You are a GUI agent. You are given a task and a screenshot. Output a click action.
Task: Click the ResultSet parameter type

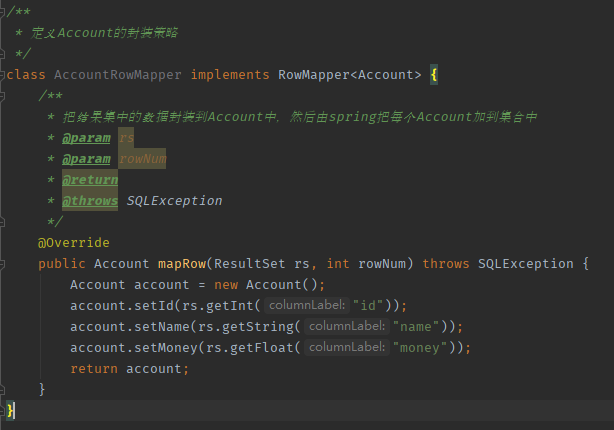coord(249,264)
